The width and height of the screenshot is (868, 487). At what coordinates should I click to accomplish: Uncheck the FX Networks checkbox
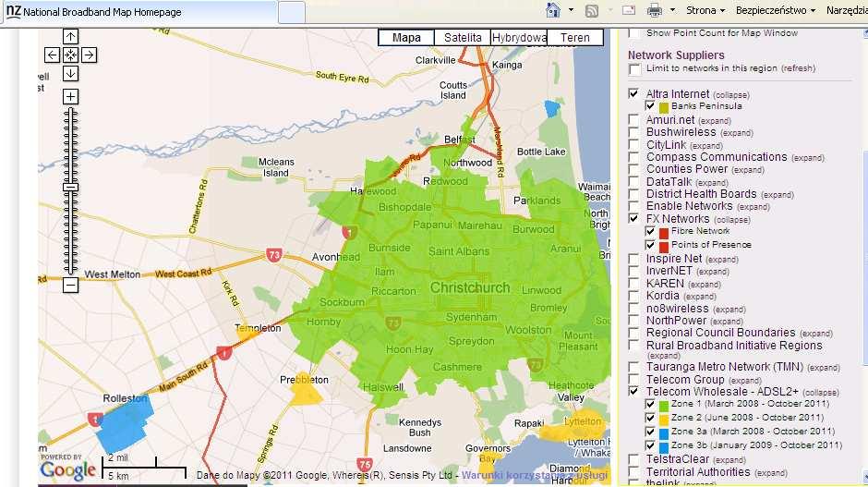pyautogui.click(x=633, y=218)
